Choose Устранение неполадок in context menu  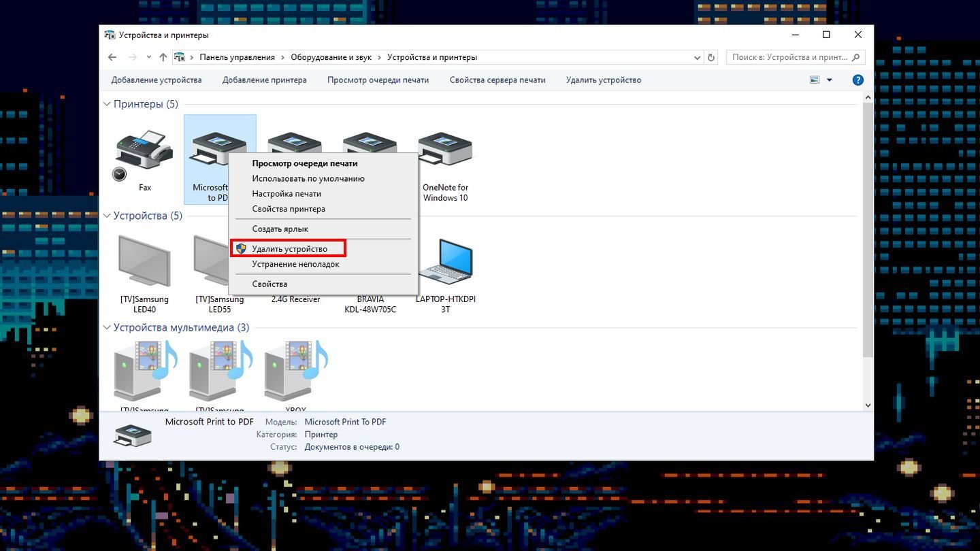pos(323,264)
